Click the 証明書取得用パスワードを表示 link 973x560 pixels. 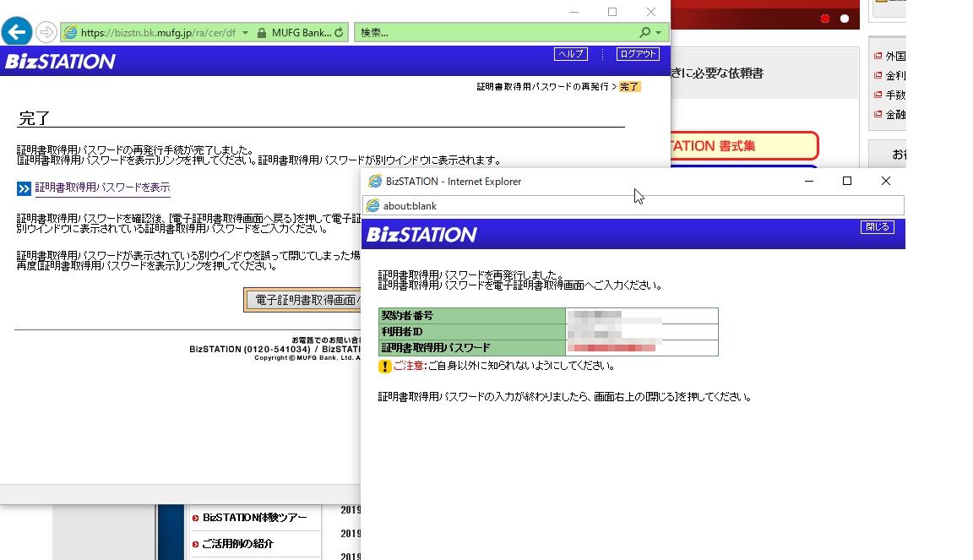102,188
